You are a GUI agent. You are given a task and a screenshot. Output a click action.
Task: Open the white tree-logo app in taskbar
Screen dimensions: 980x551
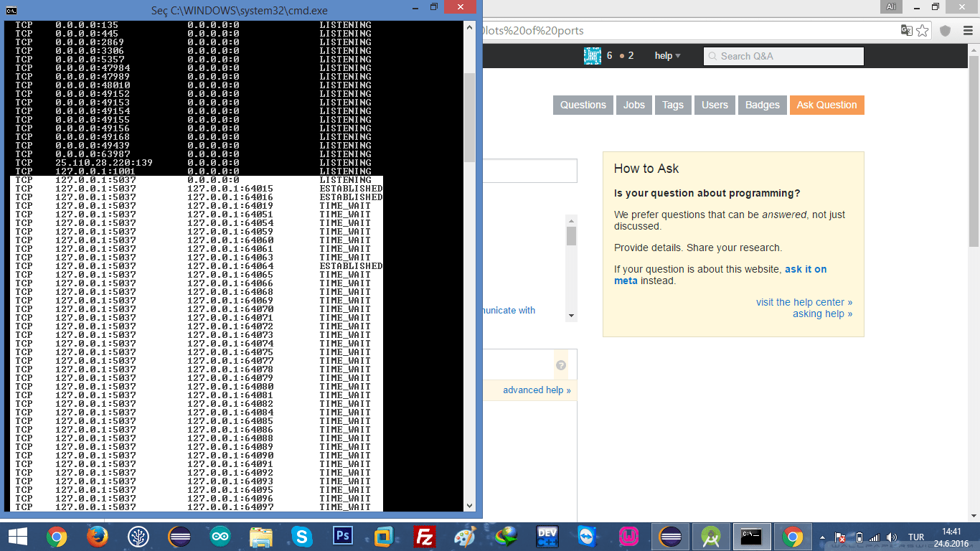138,537
